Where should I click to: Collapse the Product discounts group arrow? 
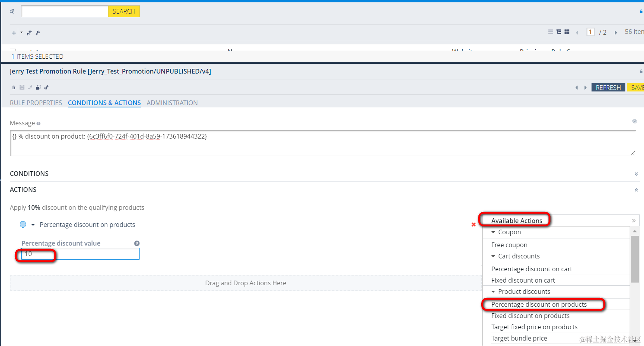pyautogui.click(x=493, y=292)
